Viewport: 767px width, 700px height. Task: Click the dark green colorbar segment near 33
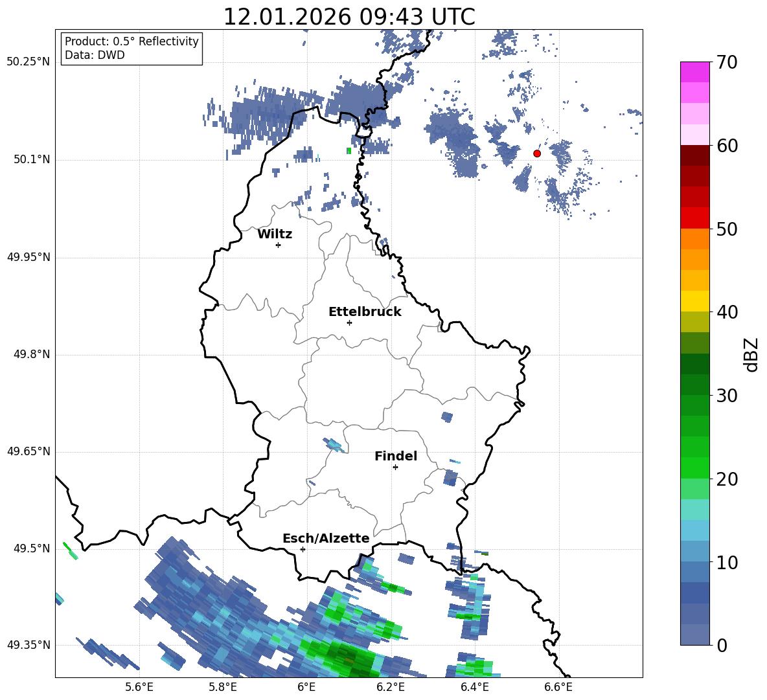coord(694,364)
